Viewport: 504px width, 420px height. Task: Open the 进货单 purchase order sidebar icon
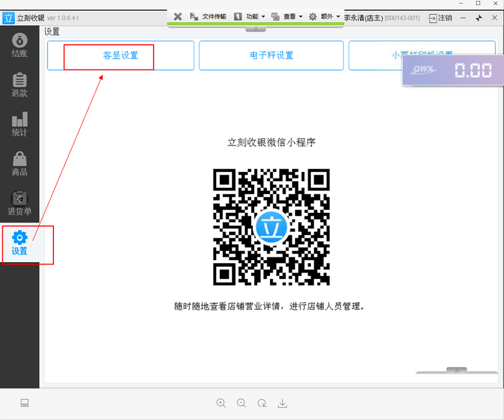point(19,203)
